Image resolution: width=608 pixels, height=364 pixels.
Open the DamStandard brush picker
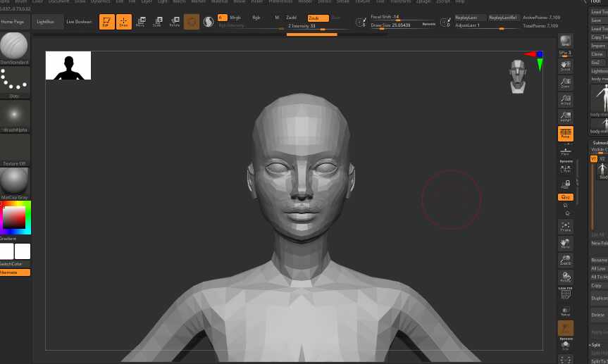click(15, 49)
